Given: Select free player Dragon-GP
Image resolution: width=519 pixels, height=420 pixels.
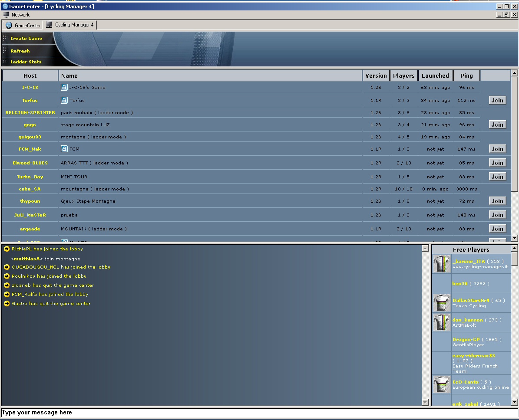Looking at the screenshot, I should pos(466,339).
